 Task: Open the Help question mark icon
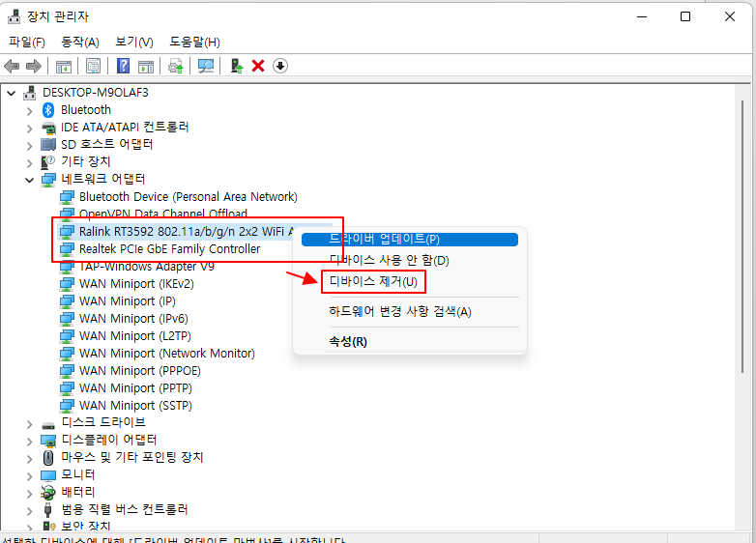pyautogui.click(x=124, y=66)
